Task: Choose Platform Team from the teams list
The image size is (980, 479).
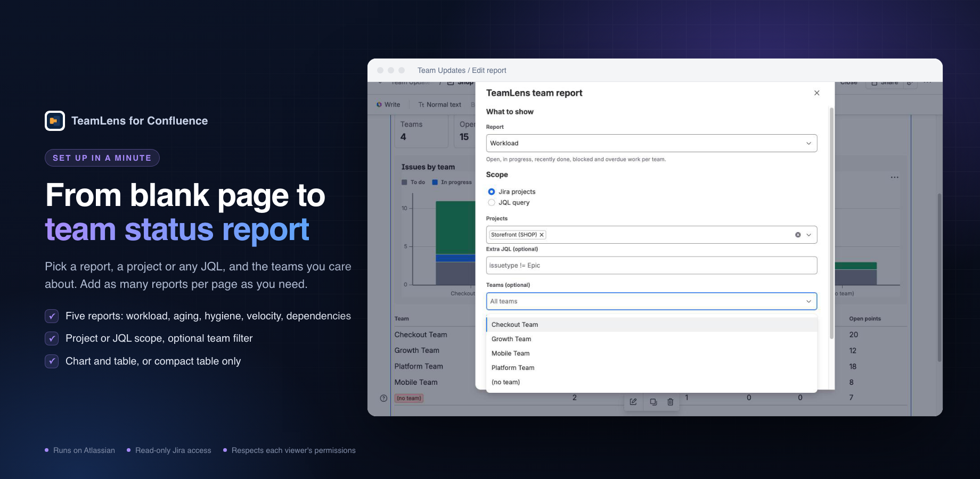Action: point(651,368)
